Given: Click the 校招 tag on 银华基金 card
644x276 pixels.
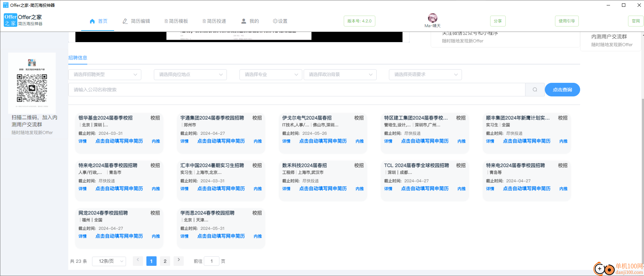Looking at the screenshot, I should coord(155,118).
